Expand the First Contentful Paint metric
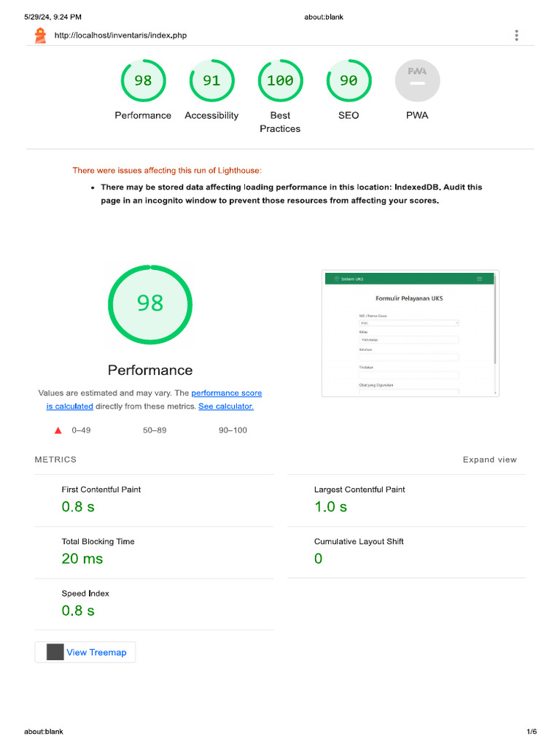The height and width of the screenshot is (747, 560). click(x=101, y=489)
